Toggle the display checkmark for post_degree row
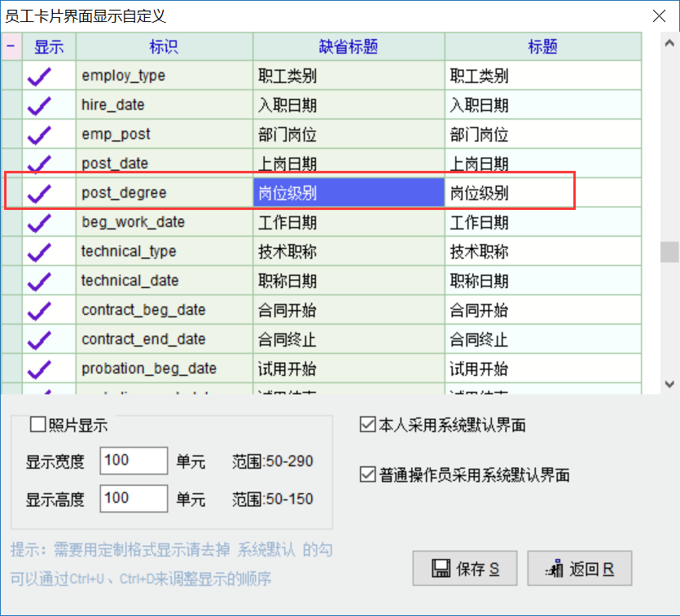The width and height of the screenshot is (680, 616). click(39, 194)
